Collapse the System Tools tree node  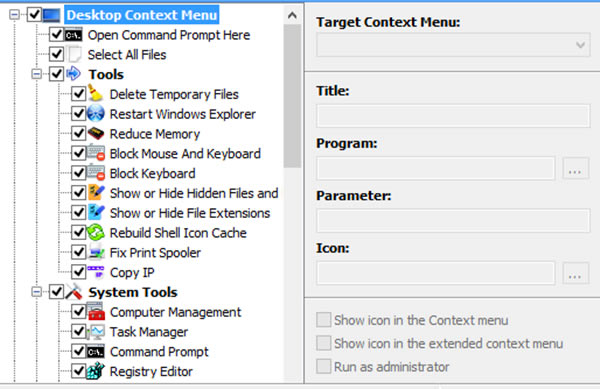[37, 292]
